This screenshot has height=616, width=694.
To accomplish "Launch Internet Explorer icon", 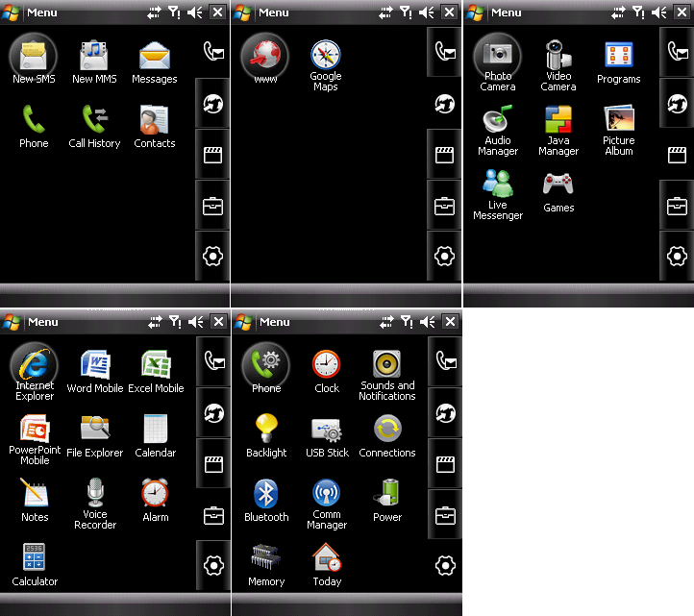I will [x=34, y=364].
